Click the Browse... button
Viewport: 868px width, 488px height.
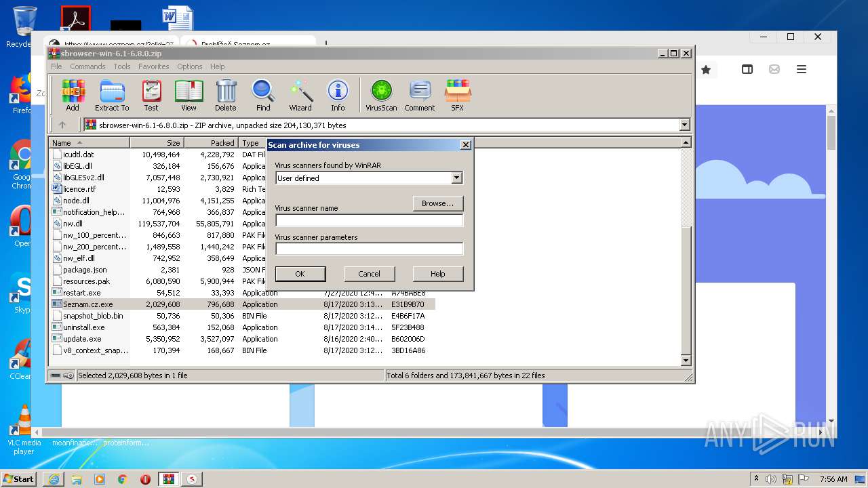(437, 203)
